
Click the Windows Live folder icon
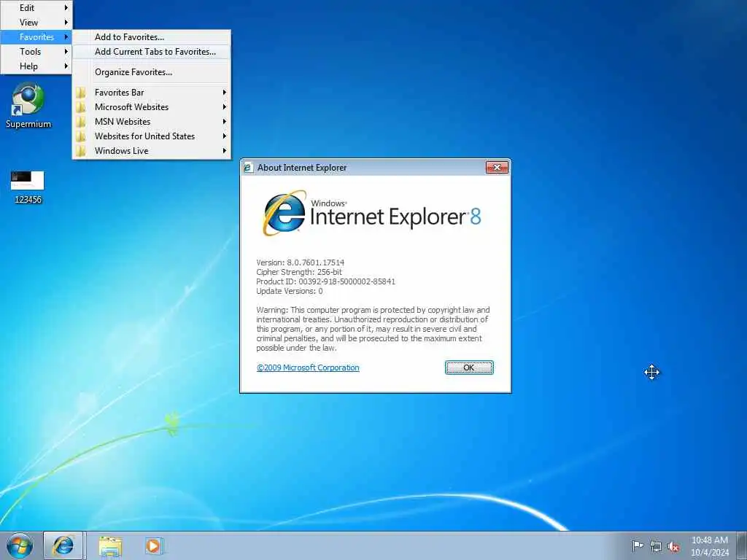(81, 151)
